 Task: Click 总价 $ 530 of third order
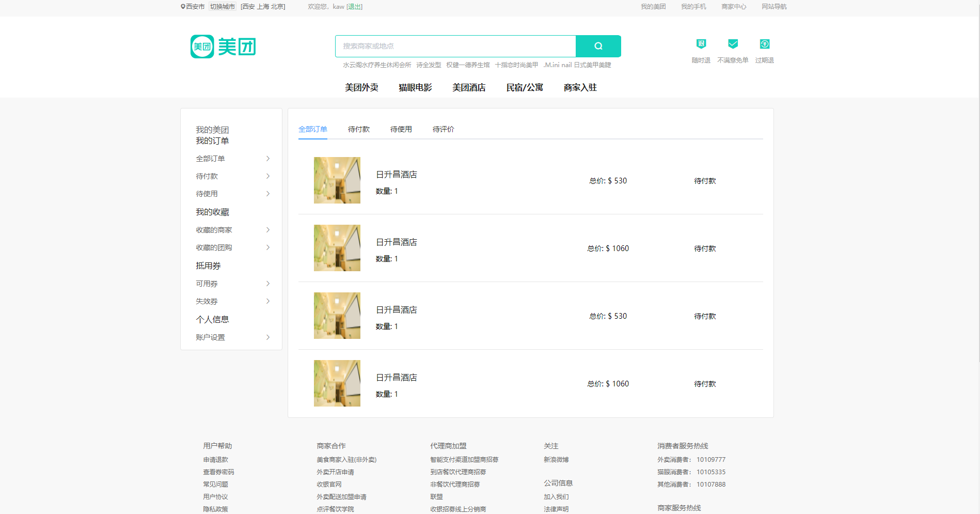point(608,316)
